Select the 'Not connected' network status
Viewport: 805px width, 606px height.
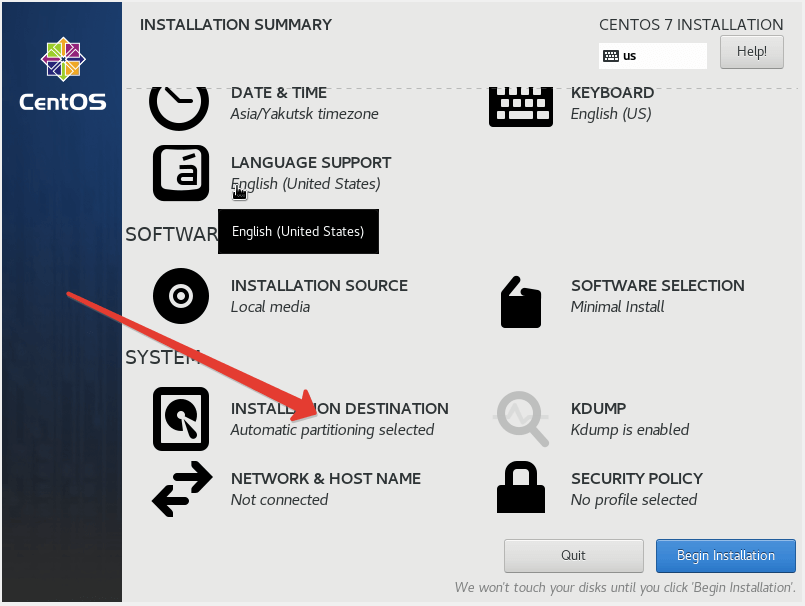[x=279, y=500]
